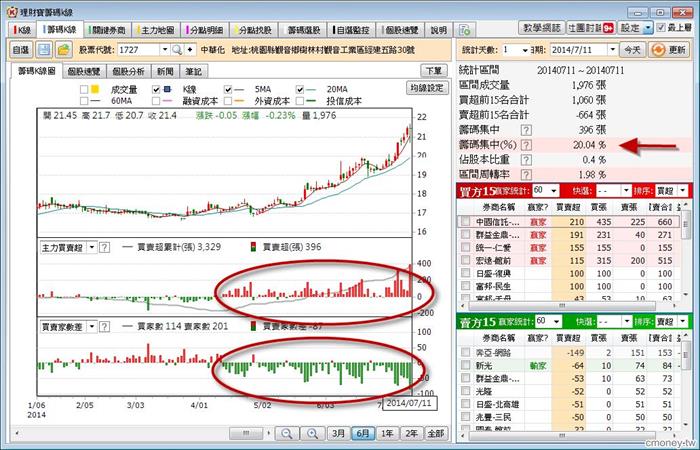Switch to the 關鍵券商 tab
Screen dimensions: 700x450
pos(108,30)
